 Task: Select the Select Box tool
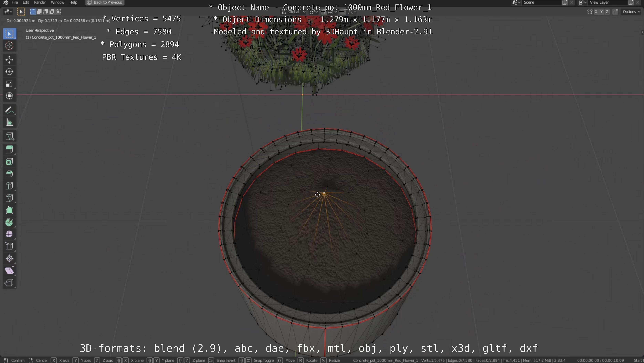(9, 34)
